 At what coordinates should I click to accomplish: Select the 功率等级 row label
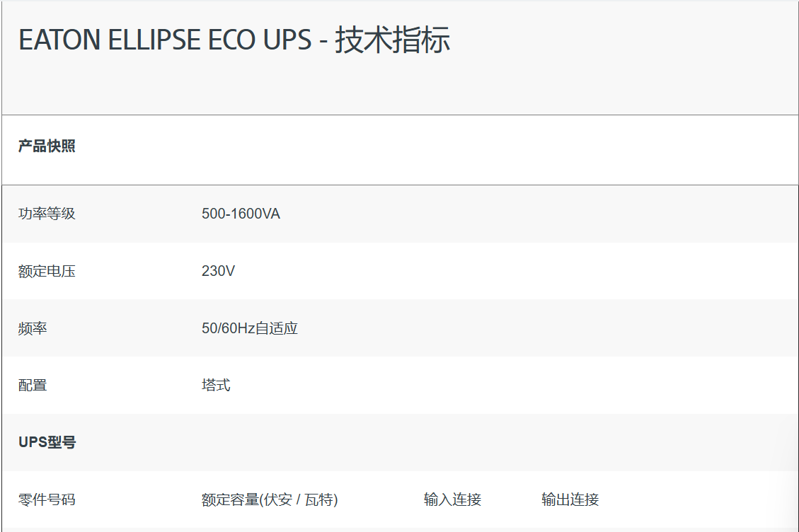pyautogui.click(x=47, y=214)
